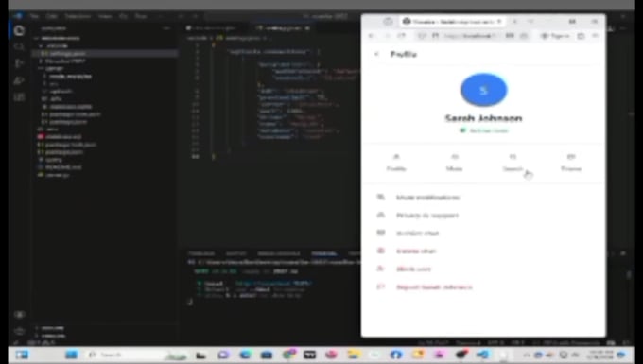The image size is (643, 364).
Task: Open the Manage gear in VS Code activity bar
Action: (19, 330)
